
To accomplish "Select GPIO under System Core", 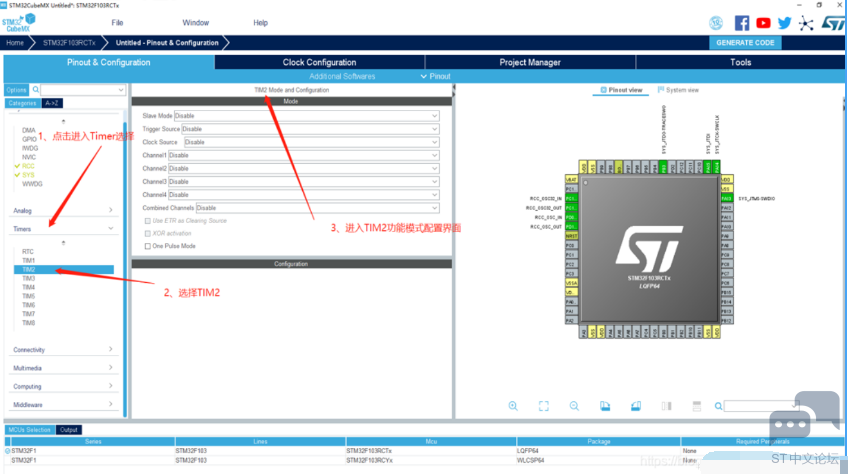I will pos(29,139).
